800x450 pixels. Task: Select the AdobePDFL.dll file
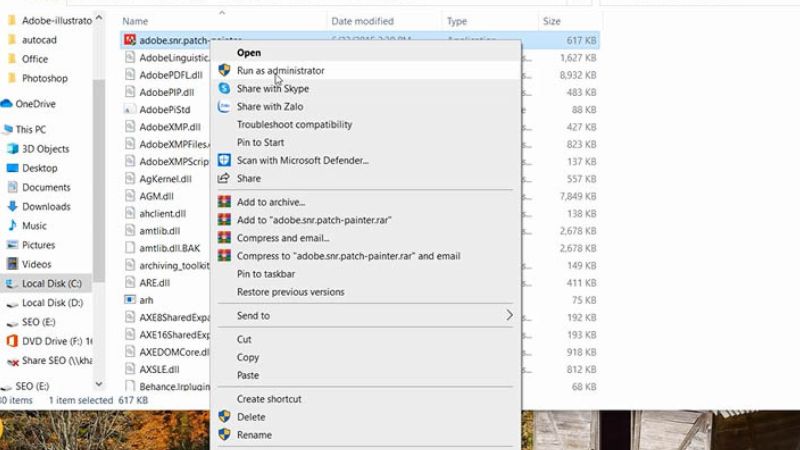(171, 75)
